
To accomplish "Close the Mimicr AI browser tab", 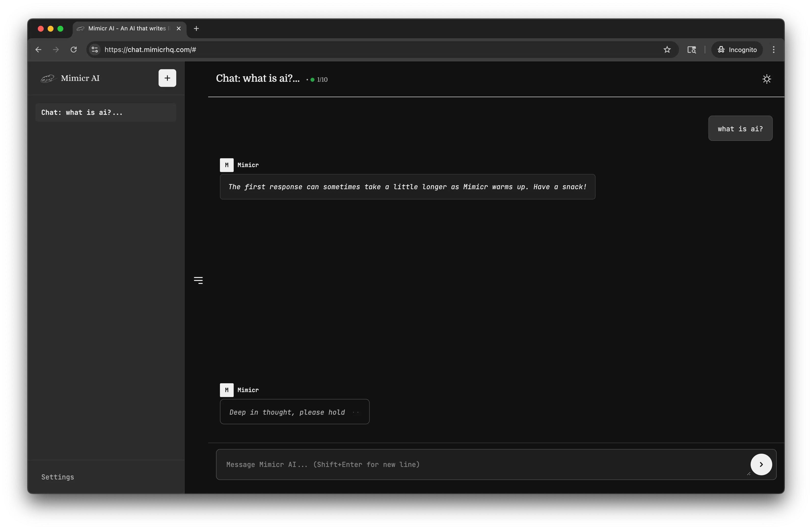I will tap(178, 29).
